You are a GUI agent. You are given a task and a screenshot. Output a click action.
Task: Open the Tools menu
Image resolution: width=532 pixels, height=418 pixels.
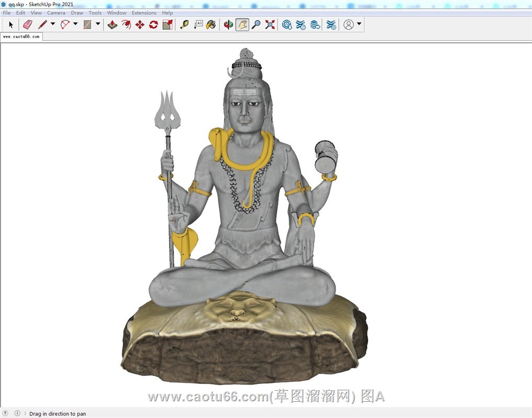pyautogui.click(x=95, y=13)
